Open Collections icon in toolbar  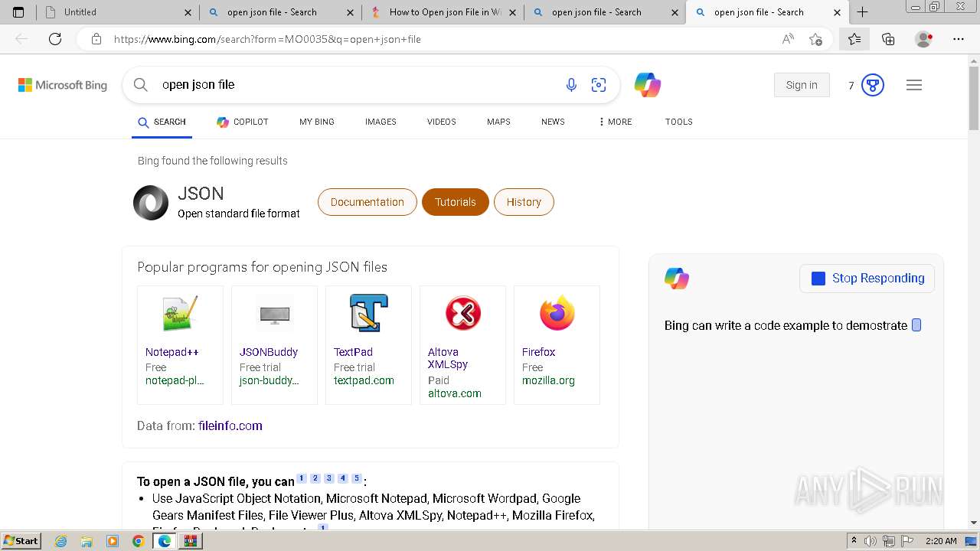coord(888,39)
